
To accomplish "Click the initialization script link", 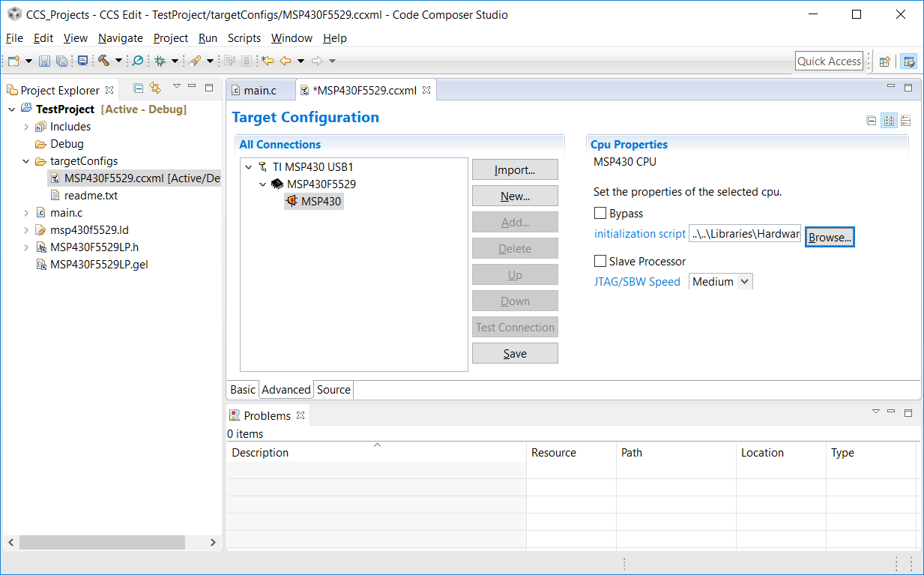I will [640, 234].
